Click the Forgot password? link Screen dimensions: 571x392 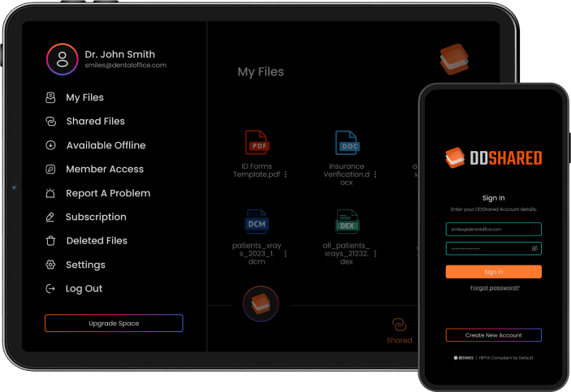click(x=495, y=288)
